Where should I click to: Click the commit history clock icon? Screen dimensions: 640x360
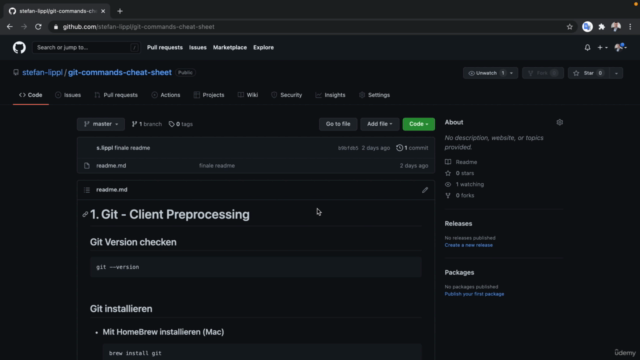[x=399, y=148]
